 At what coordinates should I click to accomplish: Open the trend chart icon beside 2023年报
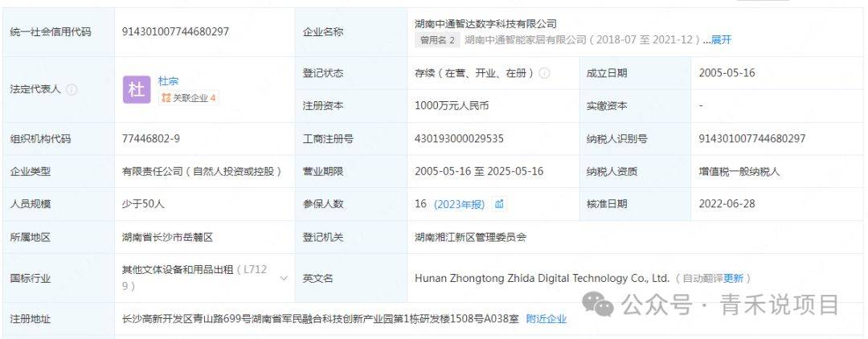point(499,204)
